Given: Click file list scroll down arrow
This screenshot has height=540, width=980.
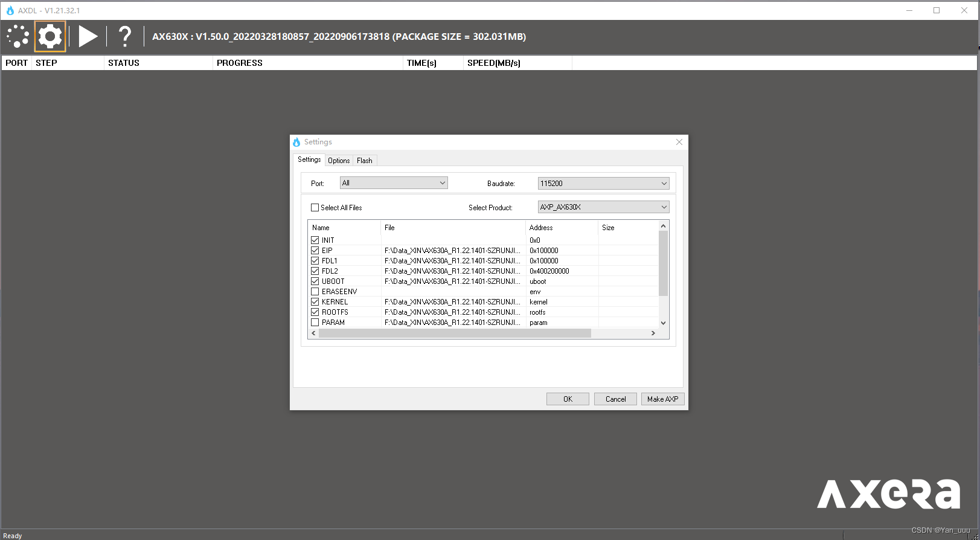Looking at the screenshot, I should point(663,323).
